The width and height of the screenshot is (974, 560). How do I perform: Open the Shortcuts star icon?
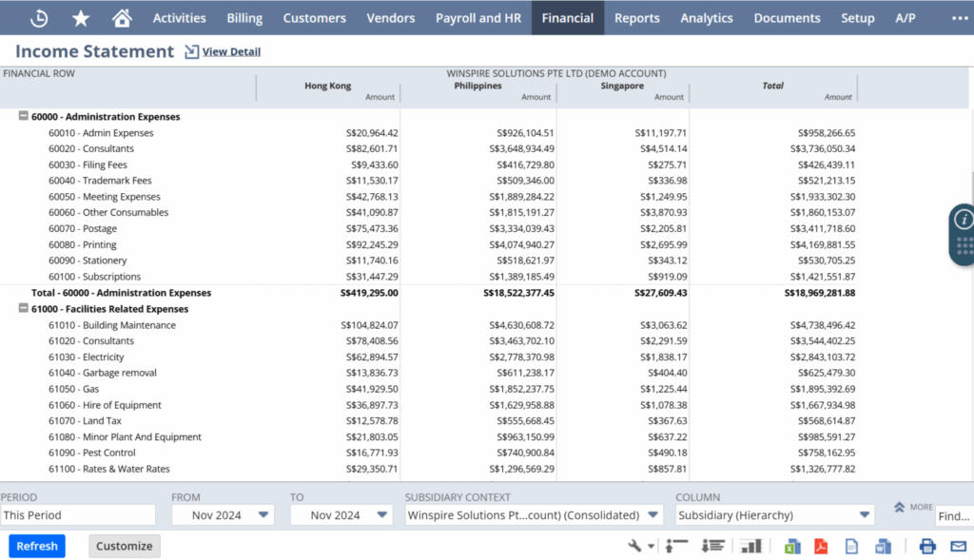[81, 18]
